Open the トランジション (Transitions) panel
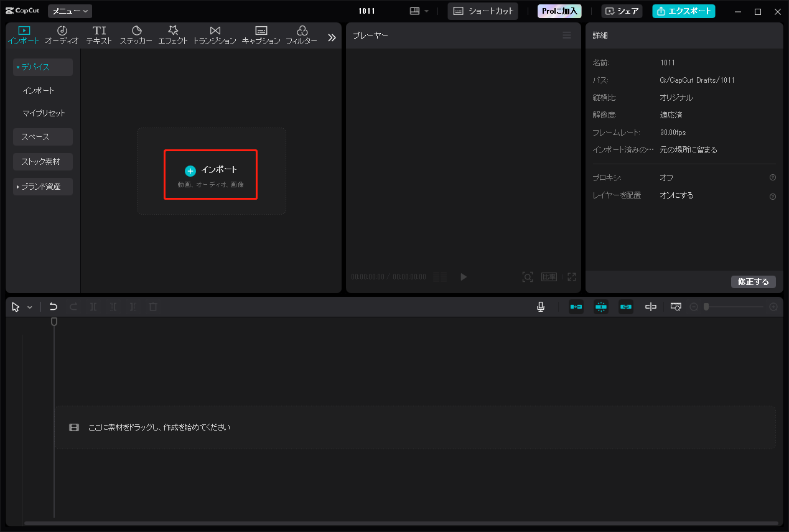 [x=215, y=35]
